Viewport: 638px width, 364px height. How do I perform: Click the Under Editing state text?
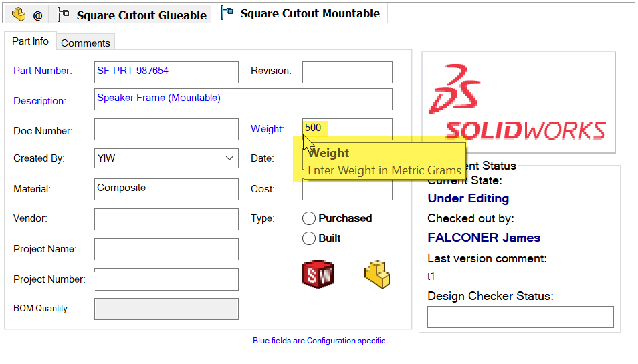[x=468, y=198]
